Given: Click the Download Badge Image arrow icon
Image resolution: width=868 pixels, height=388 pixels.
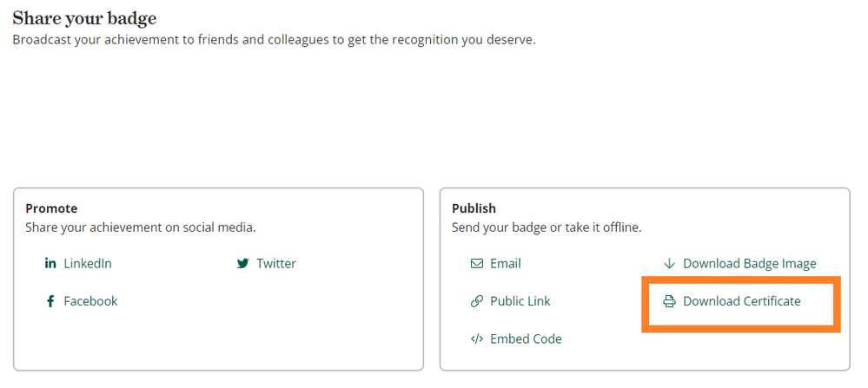Looking at the screenshot, I should coord(670,264).
